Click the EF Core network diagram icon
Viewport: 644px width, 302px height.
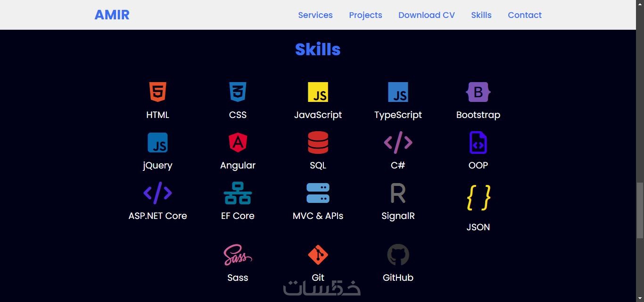[238, 193]
